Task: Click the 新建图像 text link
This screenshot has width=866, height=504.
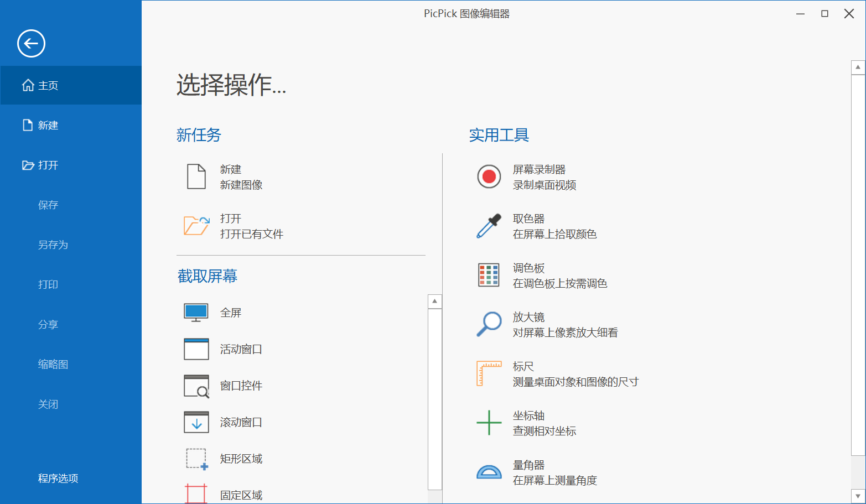Action: 241,185
